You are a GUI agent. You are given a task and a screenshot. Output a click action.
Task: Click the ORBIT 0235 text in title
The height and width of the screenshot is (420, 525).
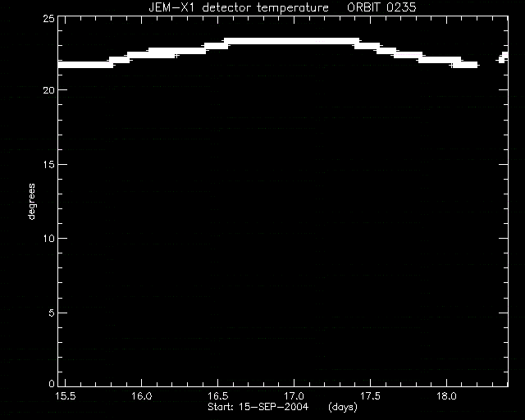click(x=381, y=7)
